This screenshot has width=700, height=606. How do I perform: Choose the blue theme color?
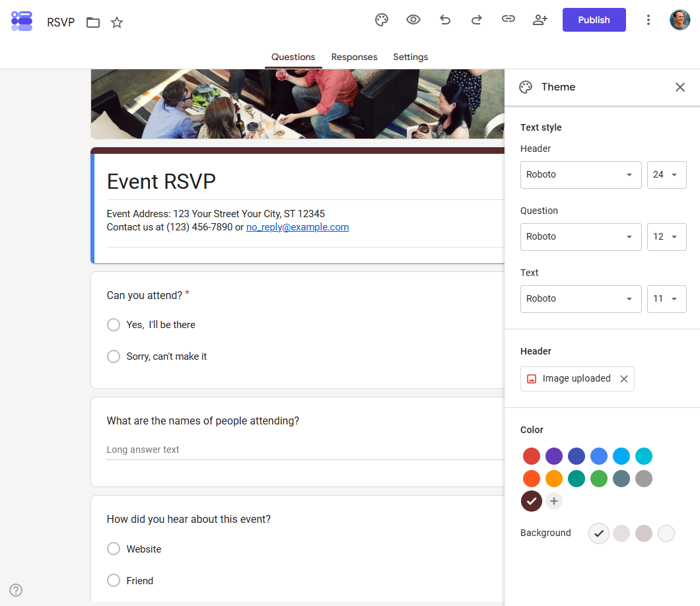(599, 456)
